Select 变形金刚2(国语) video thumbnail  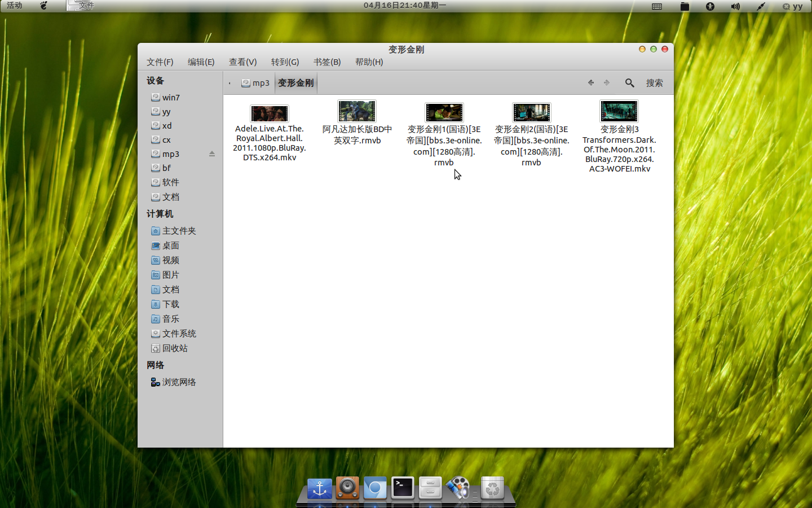(x=532, y=112)
